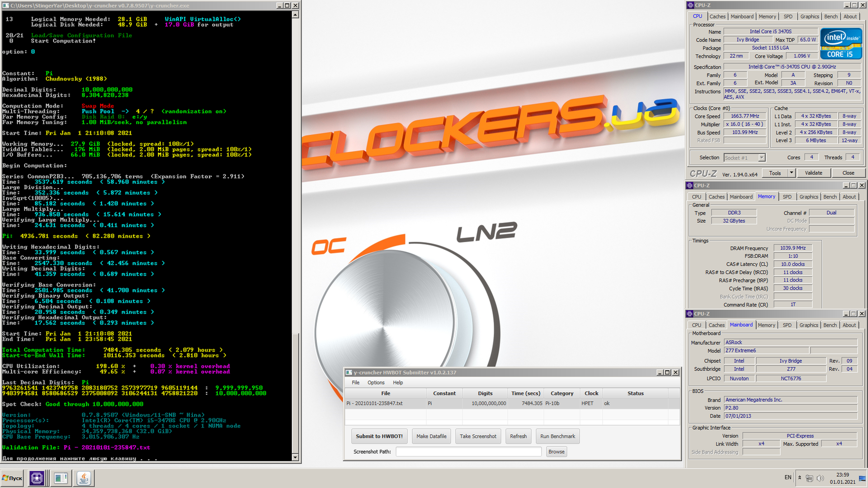Viewport: 868px width, 488px height.
Task: Open the Help menu in HWBOT Submitter
Action: coord(398,382)
